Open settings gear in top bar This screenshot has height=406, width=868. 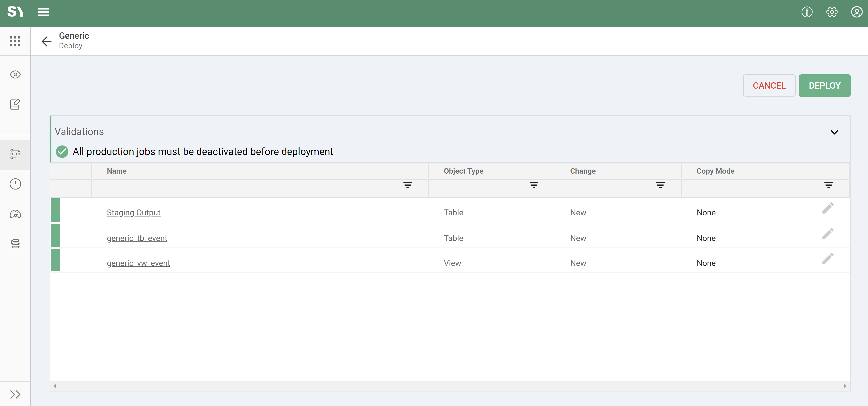click(832, 12)
